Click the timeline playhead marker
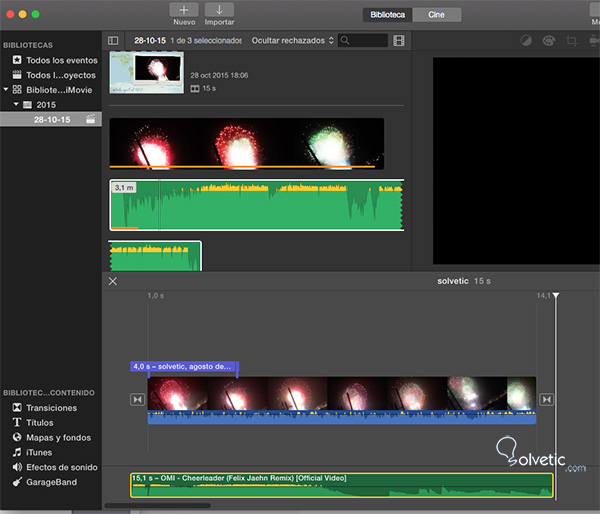The width and height of the screenshot is (600, 514). [x=556, y=297]
